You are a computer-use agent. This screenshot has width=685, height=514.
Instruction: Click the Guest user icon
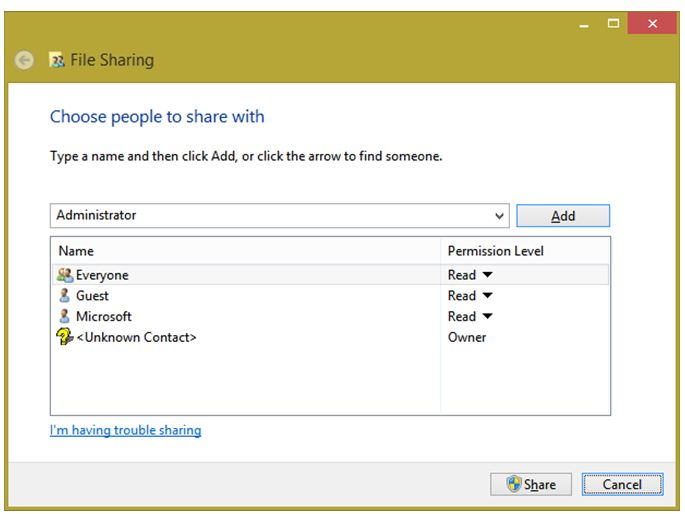pyautogui.click(x=65, y=296)
